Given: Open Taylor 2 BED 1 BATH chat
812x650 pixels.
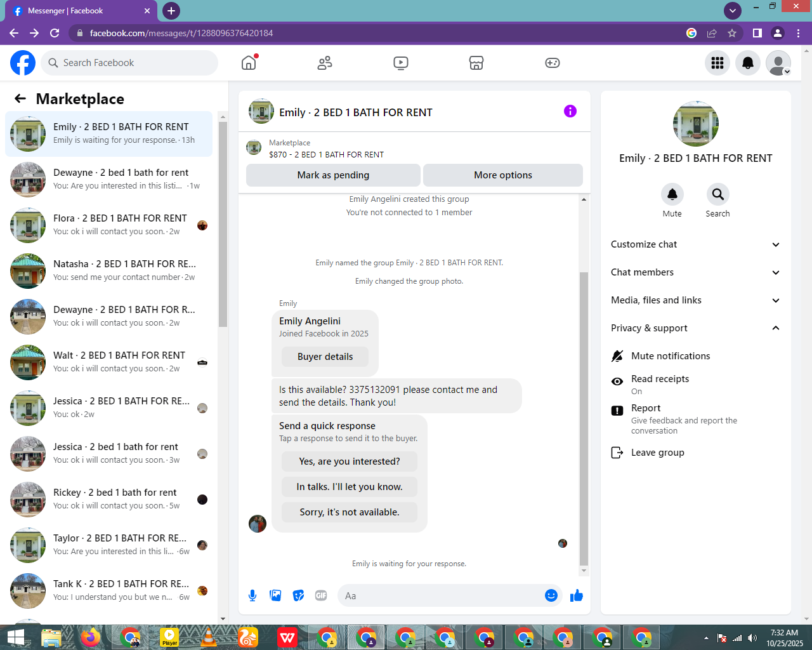Looking at the screenshot, I should point(108,545).
